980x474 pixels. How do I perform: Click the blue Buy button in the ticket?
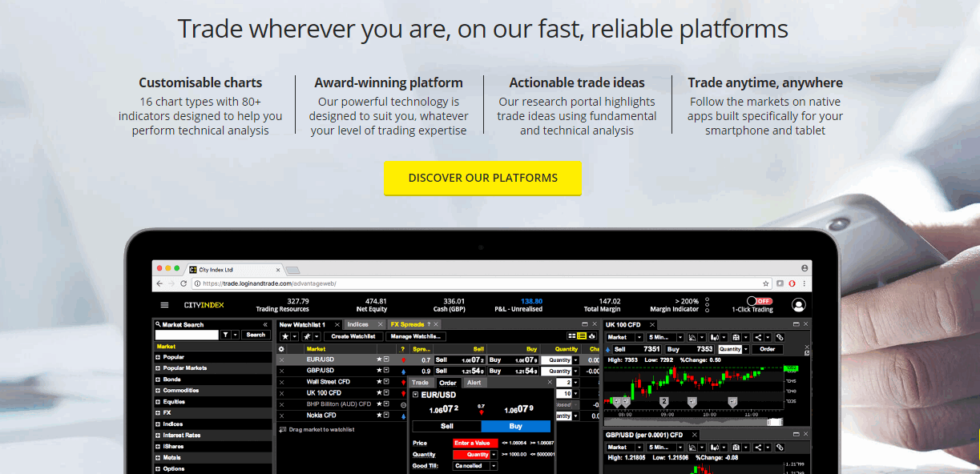(x=515, y=426)
